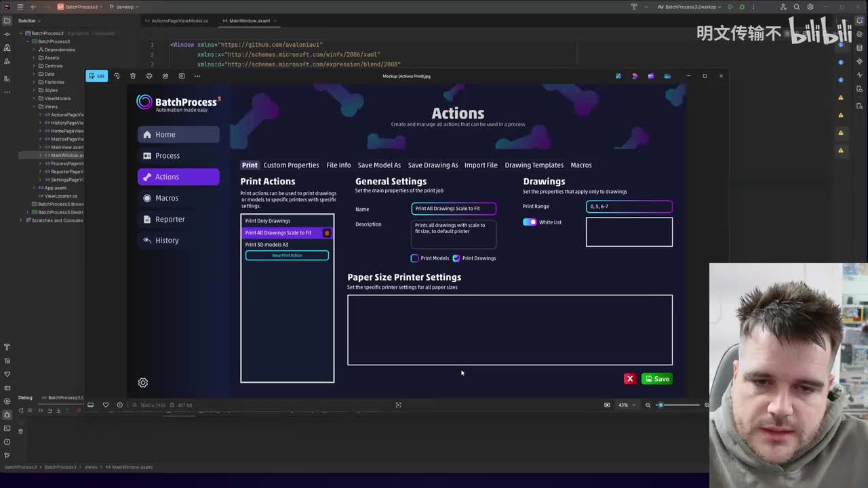This screenshot has height=488, width=868.
Task: Navigate back with the IDE back arrow
Action: point(33,7)
